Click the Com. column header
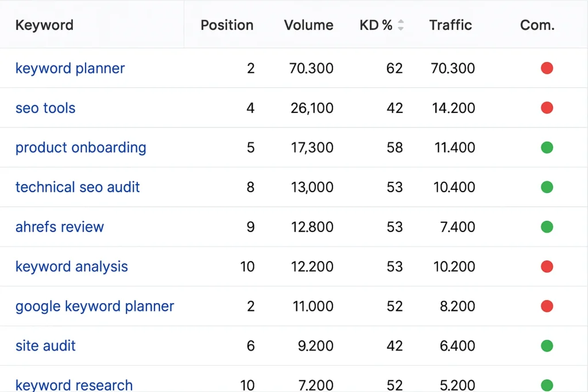 click(537, 25)
